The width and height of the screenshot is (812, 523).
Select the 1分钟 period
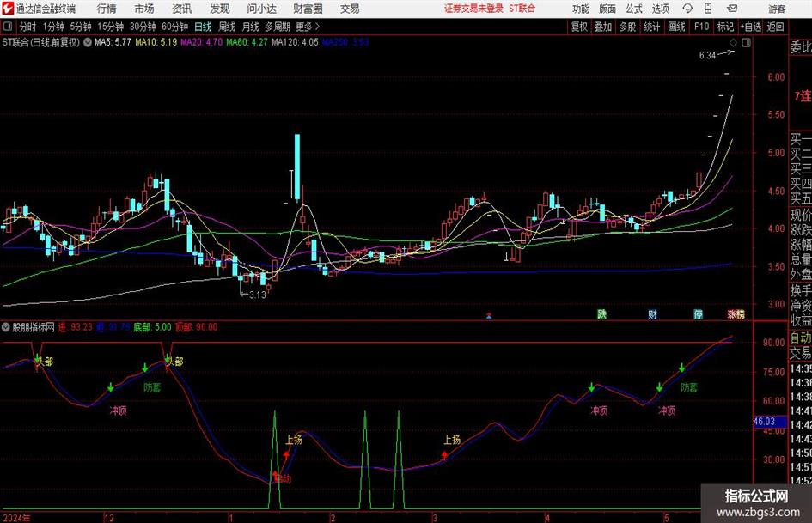52,27
